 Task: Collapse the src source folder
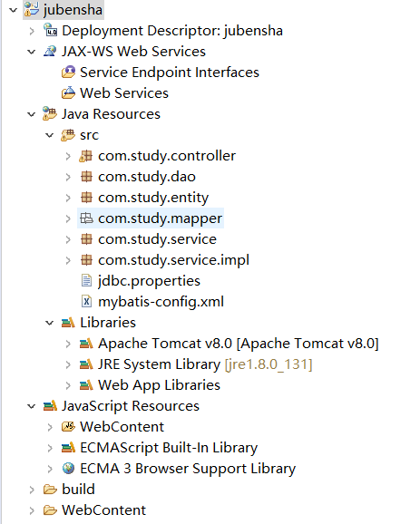pyautogui.click(x=50, y=135)
